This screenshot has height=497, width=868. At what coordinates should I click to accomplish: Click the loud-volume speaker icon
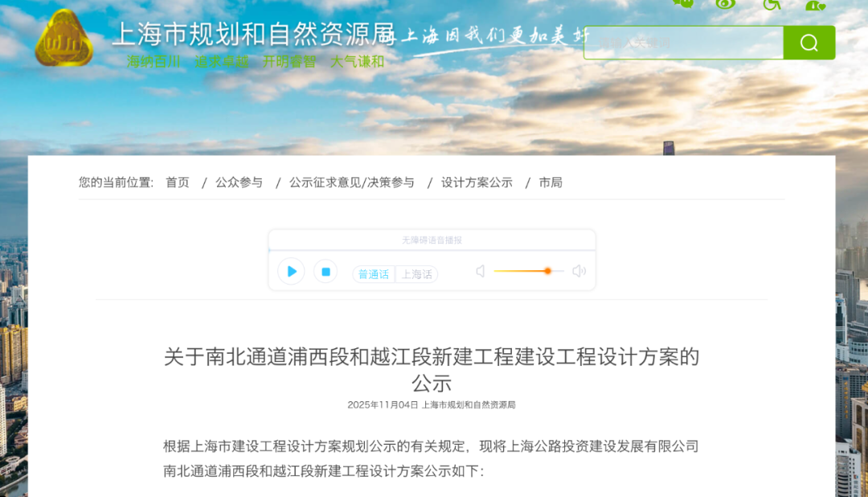[579, 271]
